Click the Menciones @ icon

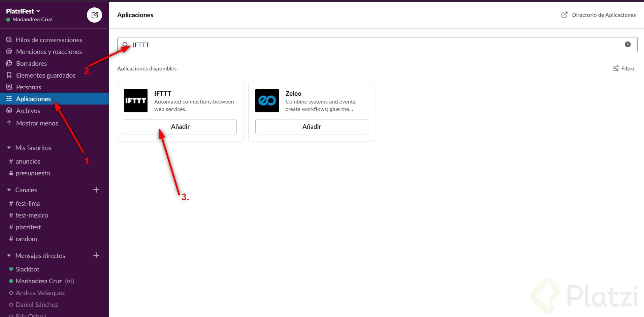tap(9, 52)
